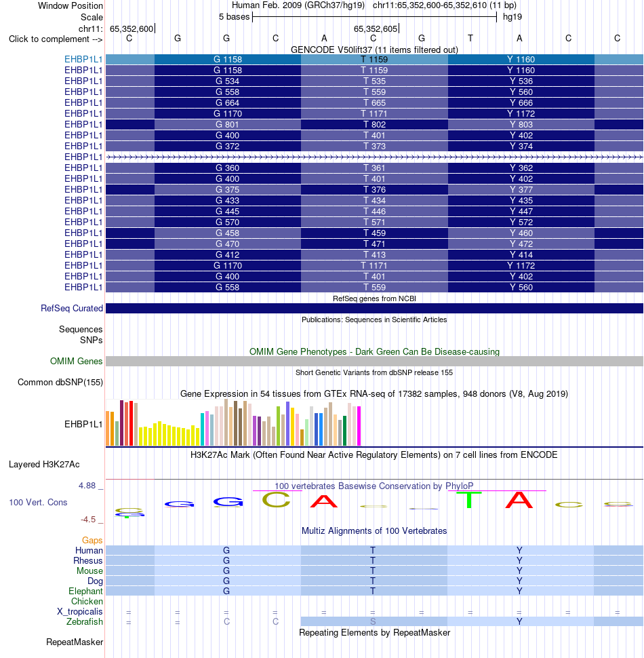Open 'Multiz Alignments of 100 Vertebrates' title
Screen dimensions: 644x658
coord(374,531)
